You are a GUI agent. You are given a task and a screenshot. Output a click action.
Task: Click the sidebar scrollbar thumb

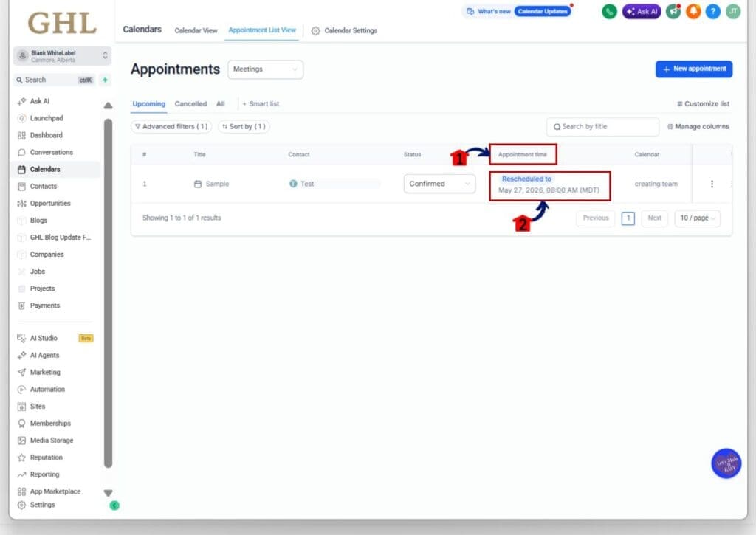point(108,293)
